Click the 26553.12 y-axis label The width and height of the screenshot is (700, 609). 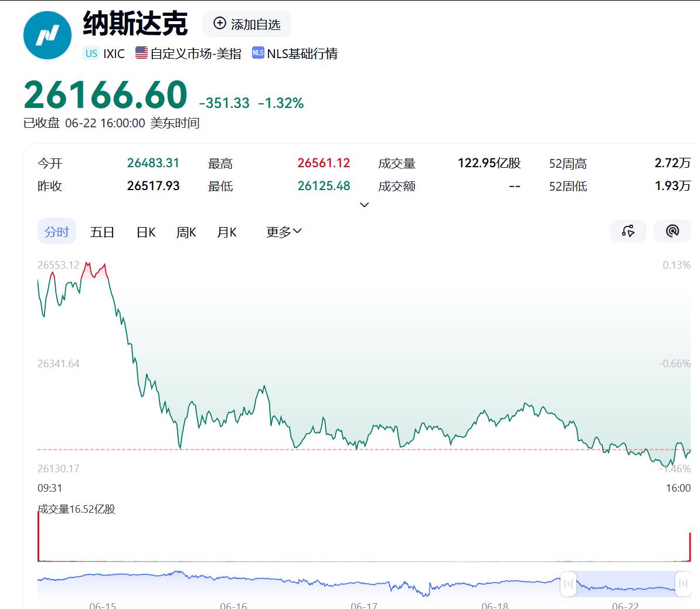[x=58, y=265]
